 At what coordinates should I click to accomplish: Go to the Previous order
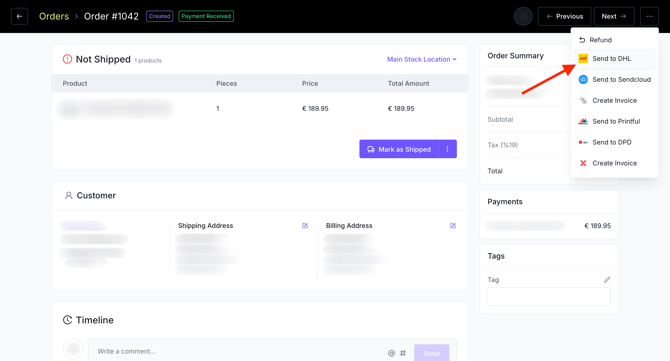tap(564, 16)
